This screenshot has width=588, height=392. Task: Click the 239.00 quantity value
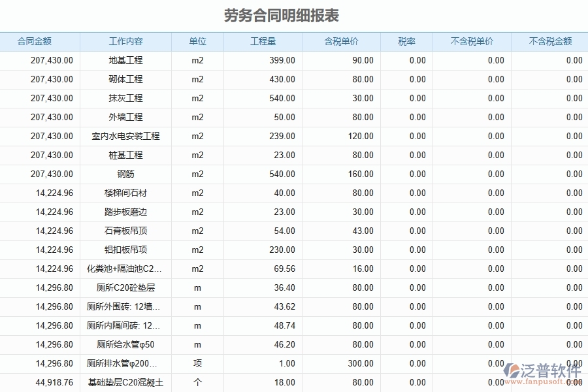coord(282,136)
